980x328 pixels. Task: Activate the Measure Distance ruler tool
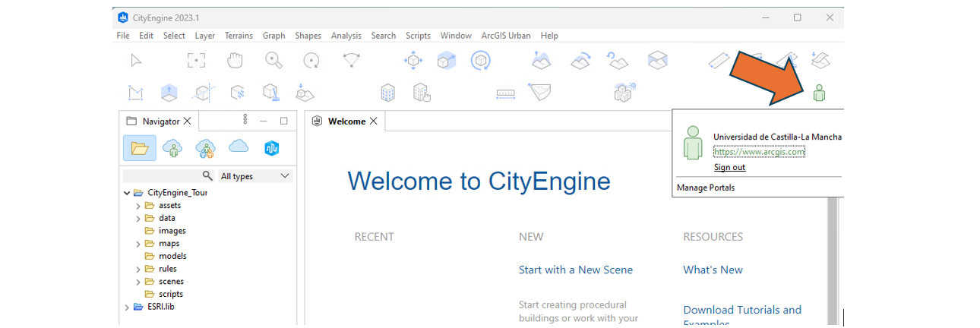point(506,93)
